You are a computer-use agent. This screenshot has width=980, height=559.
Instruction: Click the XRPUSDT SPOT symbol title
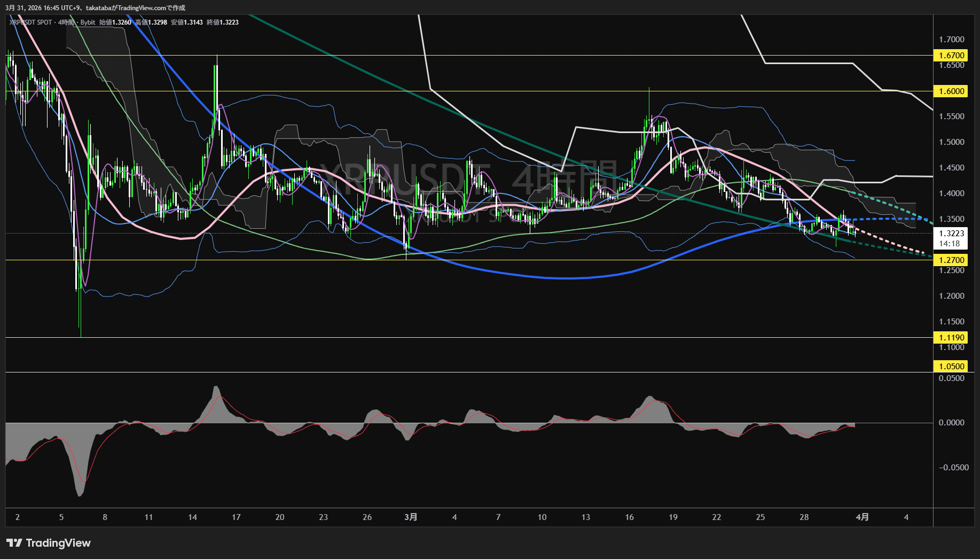[x=31, y=22]
